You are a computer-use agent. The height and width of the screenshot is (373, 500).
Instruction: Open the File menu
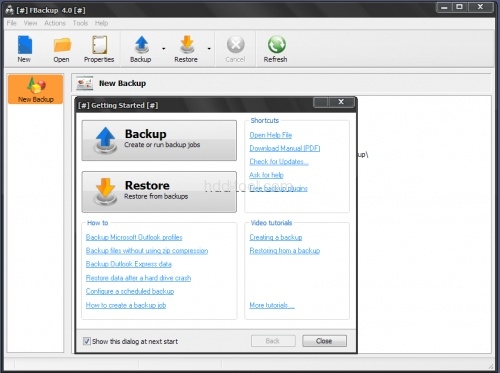pyautogui.click(x=12, y=23)
